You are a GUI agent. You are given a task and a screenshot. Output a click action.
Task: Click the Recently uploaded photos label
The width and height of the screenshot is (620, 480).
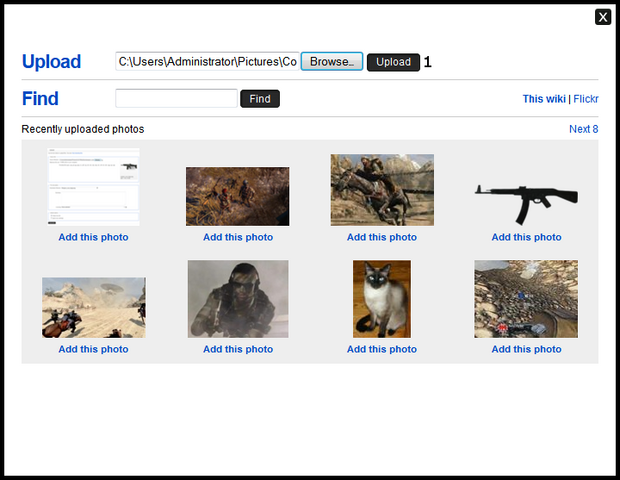click(83, 129)
